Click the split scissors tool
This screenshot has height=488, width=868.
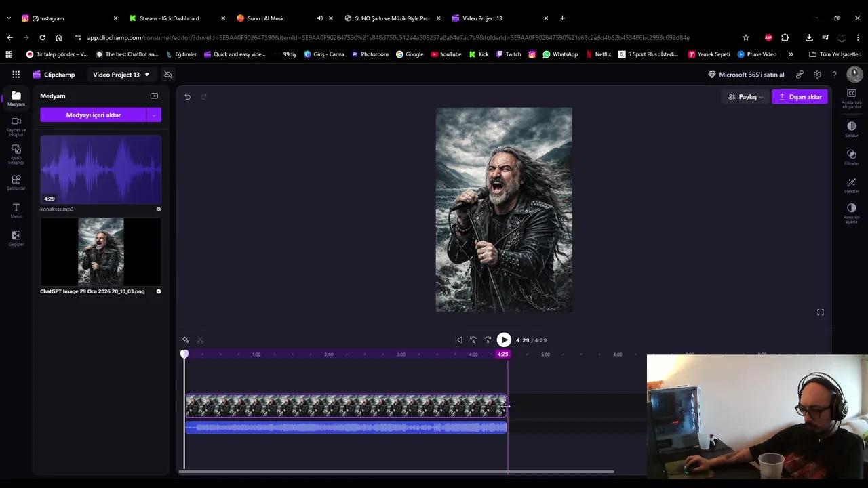click(x=200, y=340)
